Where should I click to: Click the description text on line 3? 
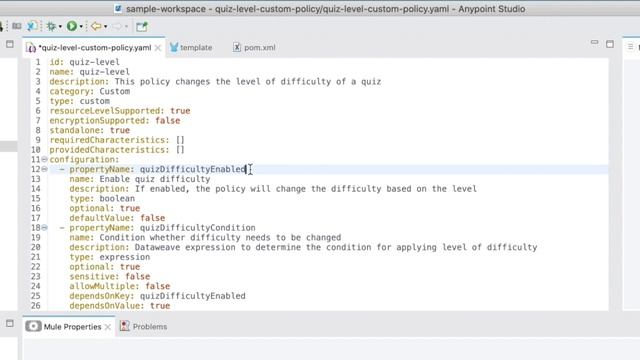(x=215, y=82)
